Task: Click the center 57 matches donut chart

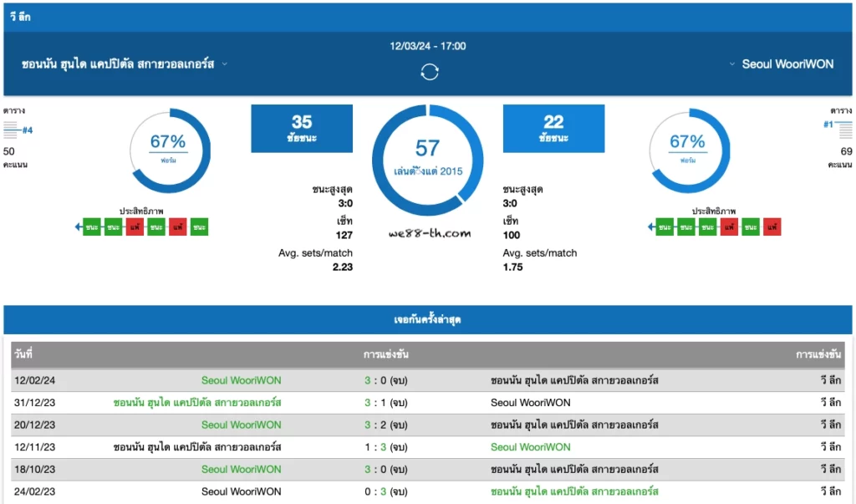Action: pyautogui.click(x=427, y=160)
